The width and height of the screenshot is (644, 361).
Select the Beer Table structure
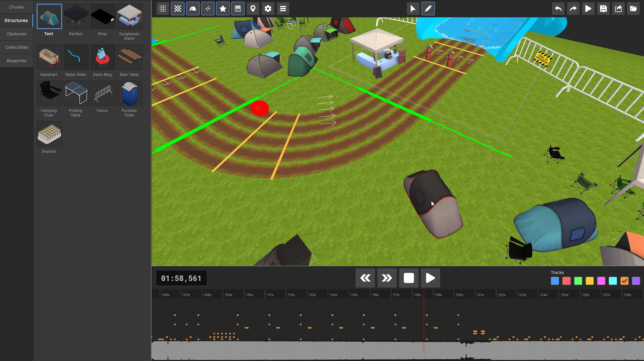[129, 57]
